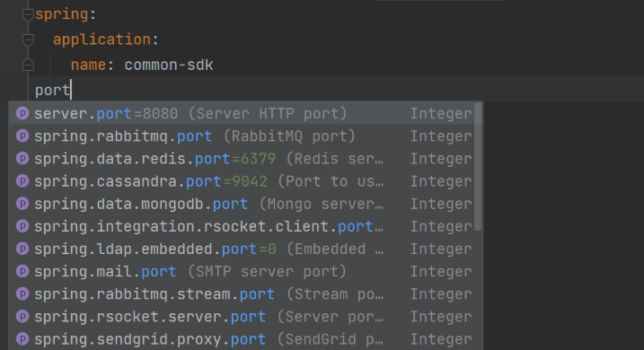
Task: Place the cursor in the common-sdk value
Action: coord(169,65)
